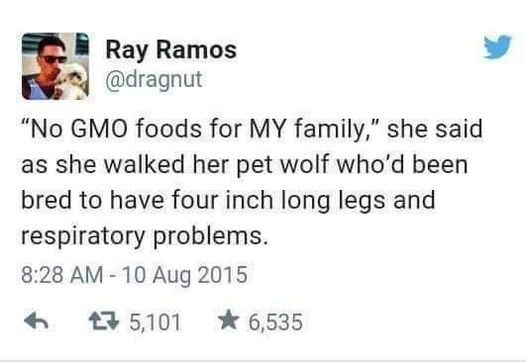Click the 6,535 favorites count
The width and height of the screenshot is (526, 362).
[276, 322]
